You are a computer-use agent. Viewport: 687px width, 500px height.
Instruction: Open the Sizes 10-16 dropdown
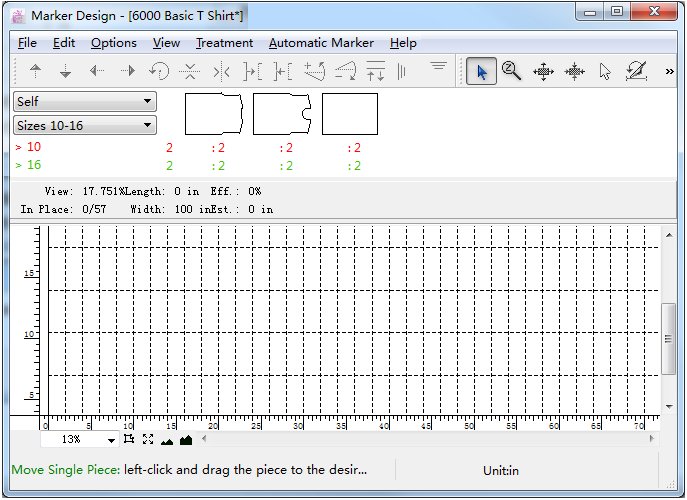pyautogui.click(x=85, y=125)
